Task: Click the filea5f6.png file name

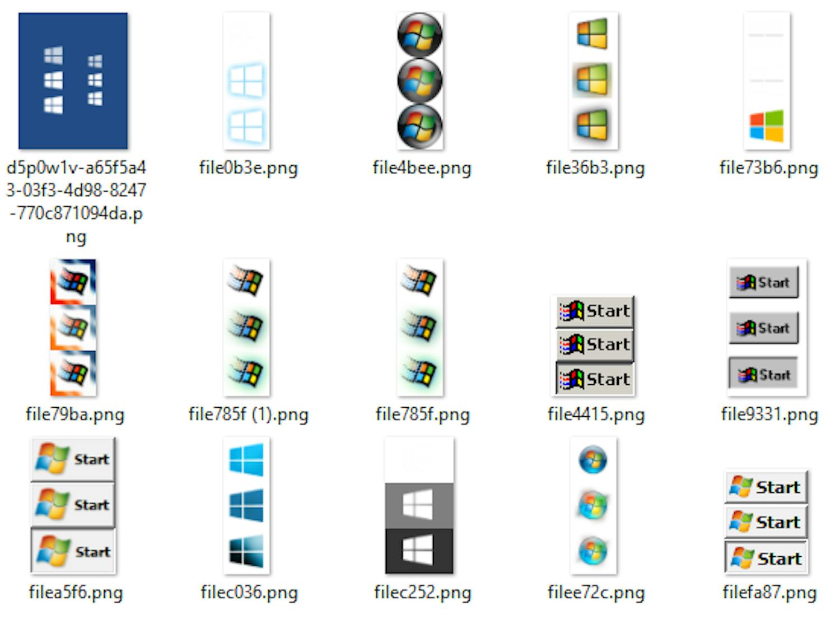Action: pos(76,593)
